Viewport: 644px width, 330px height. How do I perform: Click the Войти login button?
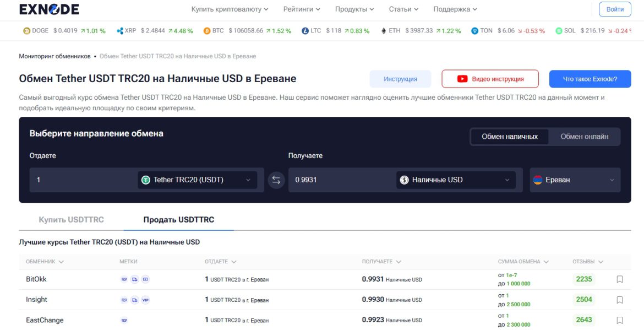click(615, 9)
